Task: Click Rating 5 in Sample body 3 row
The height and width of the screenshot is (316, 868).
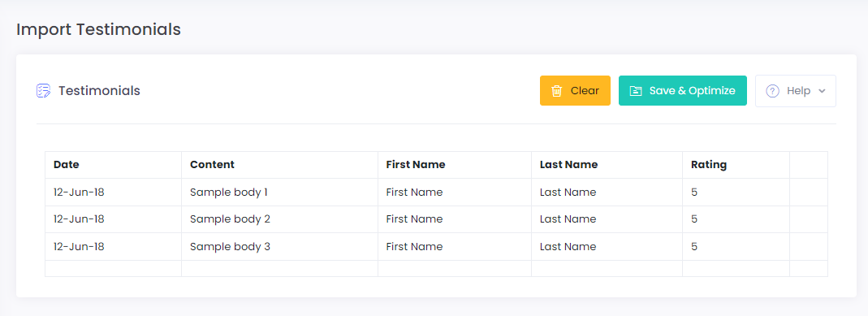Action: (736, 247)
